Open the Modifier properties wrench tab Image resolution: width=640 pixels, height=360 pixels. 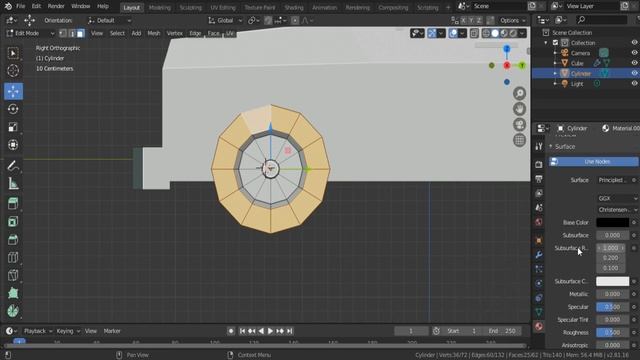point(539,255)
